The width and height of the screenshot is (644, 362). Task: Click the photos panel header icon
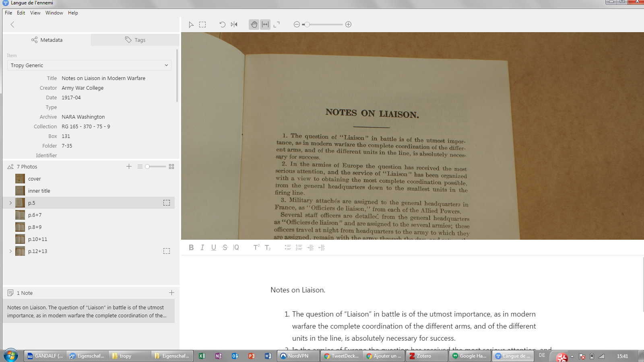point(10,166)
